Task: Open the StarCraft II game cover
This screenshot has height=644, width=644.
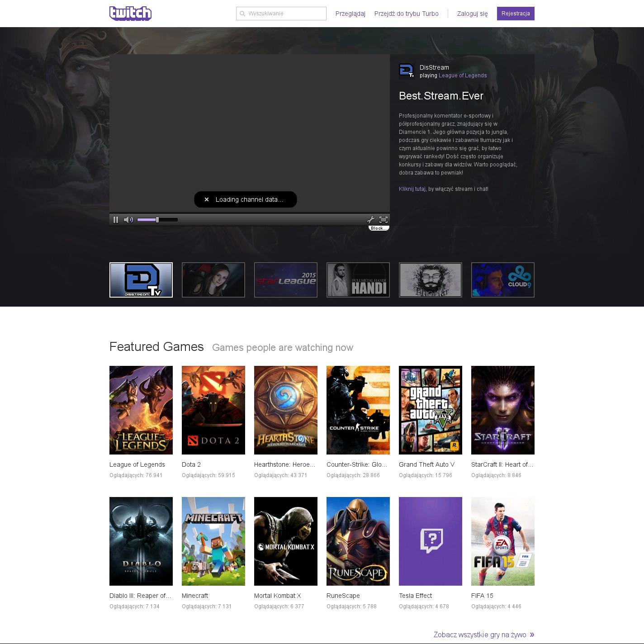Action: click(503, 410)
